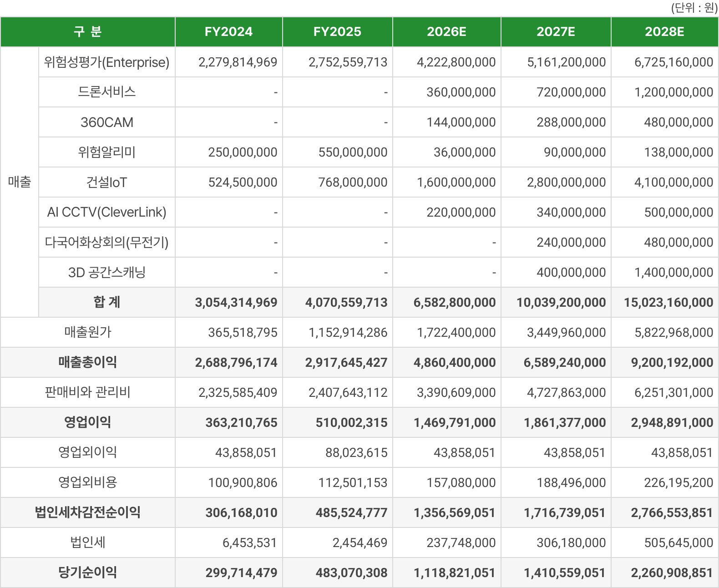
Task: Click the 3D 공간스캐닝 row label
Action: coord(107,272)
